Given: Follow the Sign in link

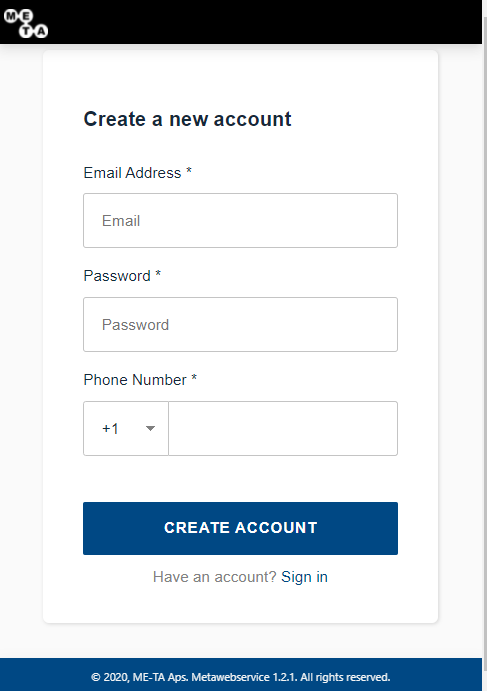Looking at the screenshot, I should tap(304, 577).
